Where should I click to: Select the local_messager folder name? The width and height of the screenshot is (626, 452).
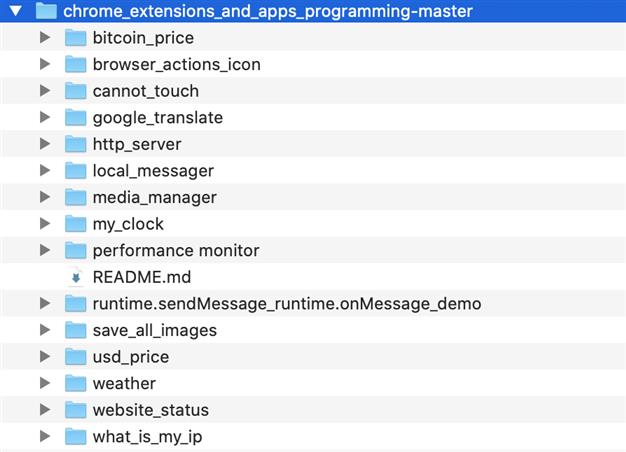(x=153, y=171)
